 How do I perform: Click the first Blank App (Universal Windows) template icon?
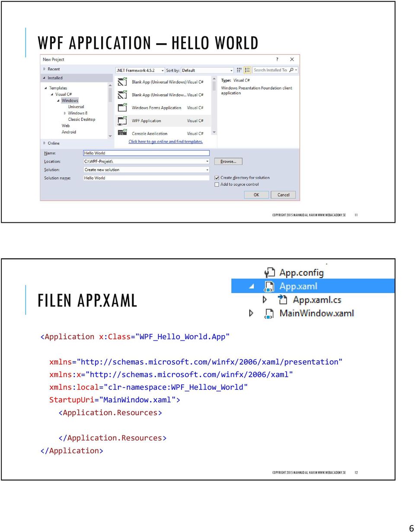122,81
